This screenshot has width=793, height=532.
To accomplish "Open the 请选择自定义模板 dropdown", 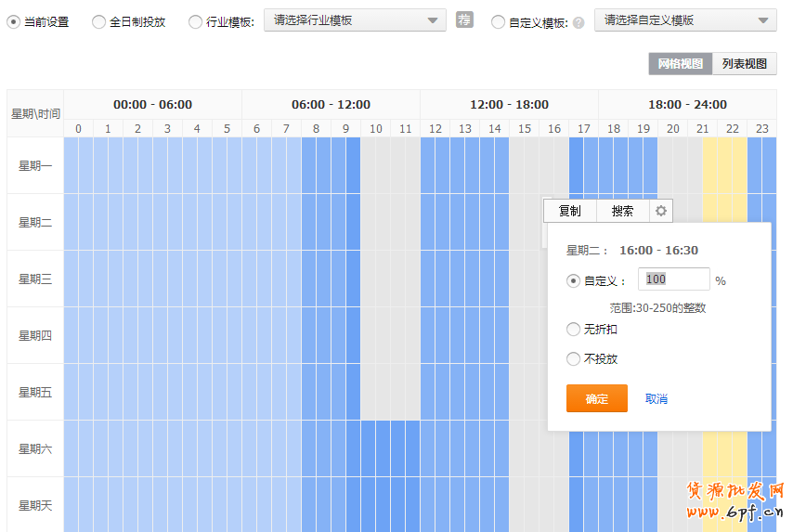I will click(685, 20).
